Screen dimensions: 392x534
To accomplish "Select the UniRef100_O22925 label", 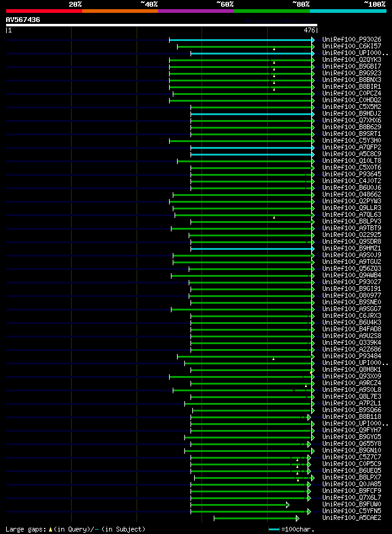I will [x=352, y=235].
